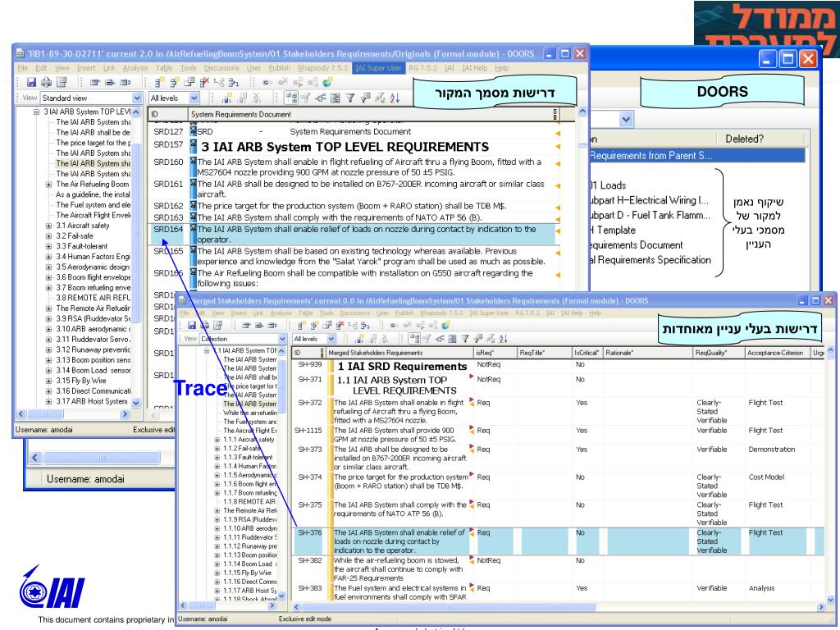Collapse 3 IAI ARB System TOP LEVEL tree node
The image size is (840, 630).
click(36, 112)
